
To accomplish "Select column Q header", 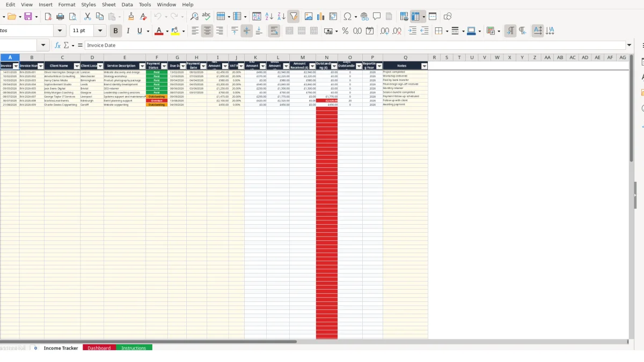I will point(405,57).
